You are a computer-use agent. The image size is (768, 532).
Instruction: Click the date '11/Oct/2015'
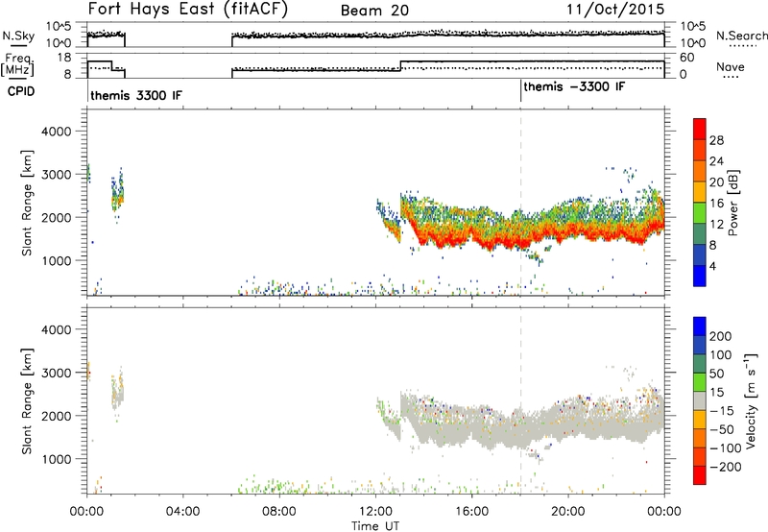(x=615, y=10)
